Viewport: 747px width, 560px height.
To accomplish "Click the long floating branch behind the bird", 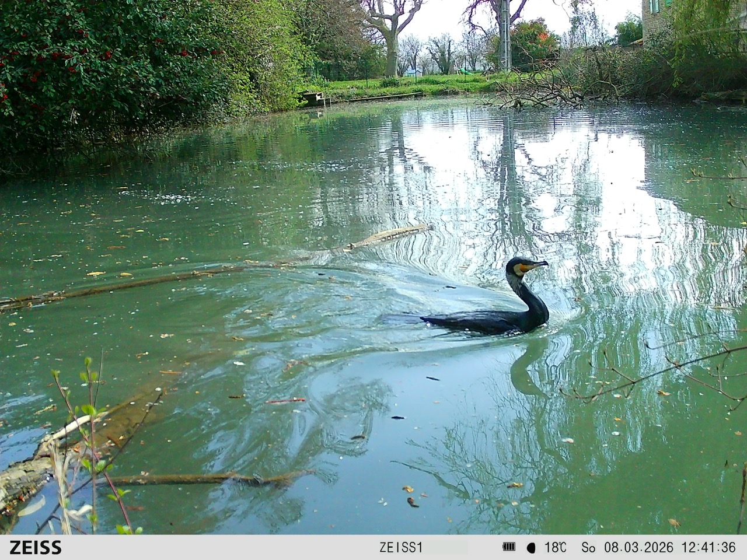I will 175,277.
